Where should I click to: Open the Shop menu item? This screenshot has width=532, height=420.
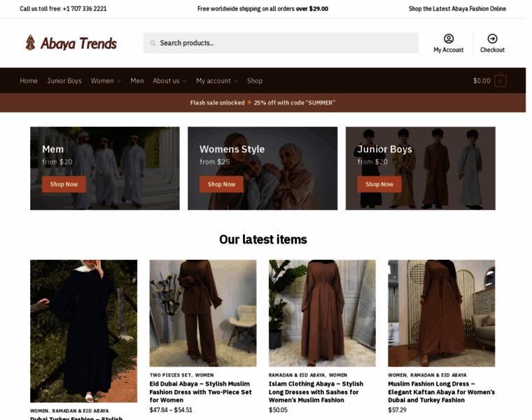[x=255, y=80]
